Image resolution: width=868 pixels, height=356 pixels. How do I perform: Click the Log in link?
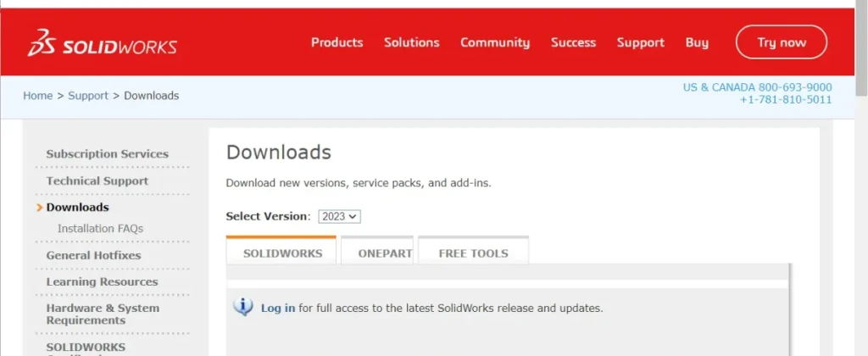[x=278, y=308]
